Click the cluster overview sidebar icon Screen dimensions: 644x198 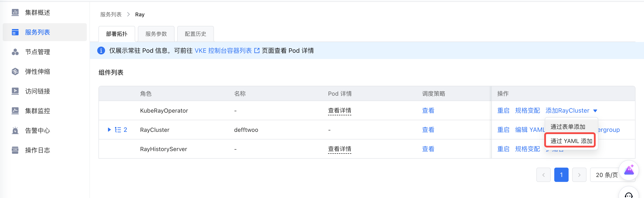point(15,13)
